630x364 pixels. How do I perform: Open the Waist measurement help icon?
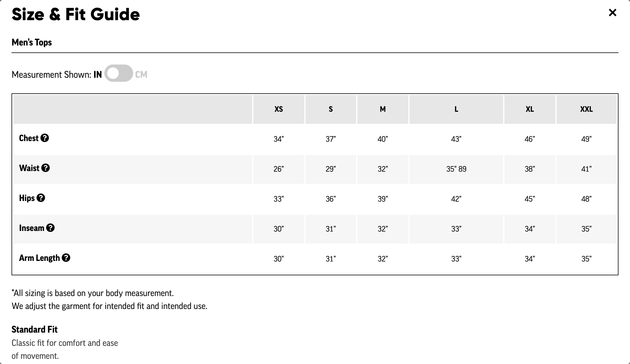coord(46,168)
